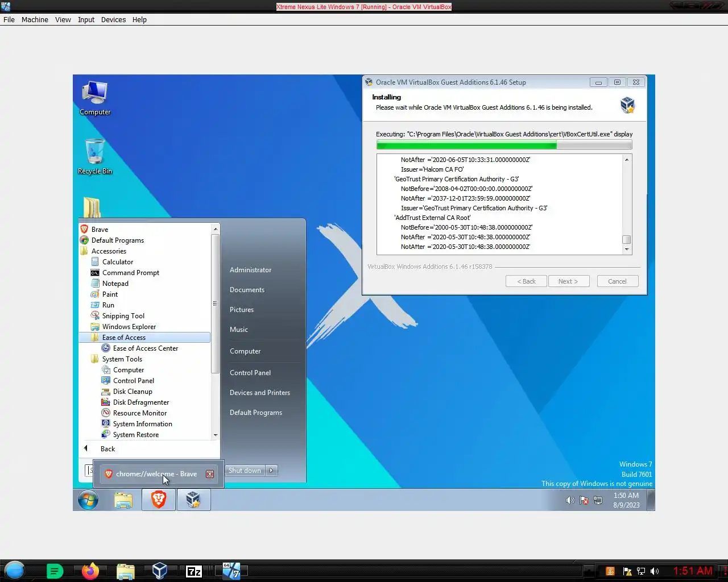Click Show desktop strip beside guest clock
The height and width of the screenshot is (582, 728).
(x=651, y=500)
